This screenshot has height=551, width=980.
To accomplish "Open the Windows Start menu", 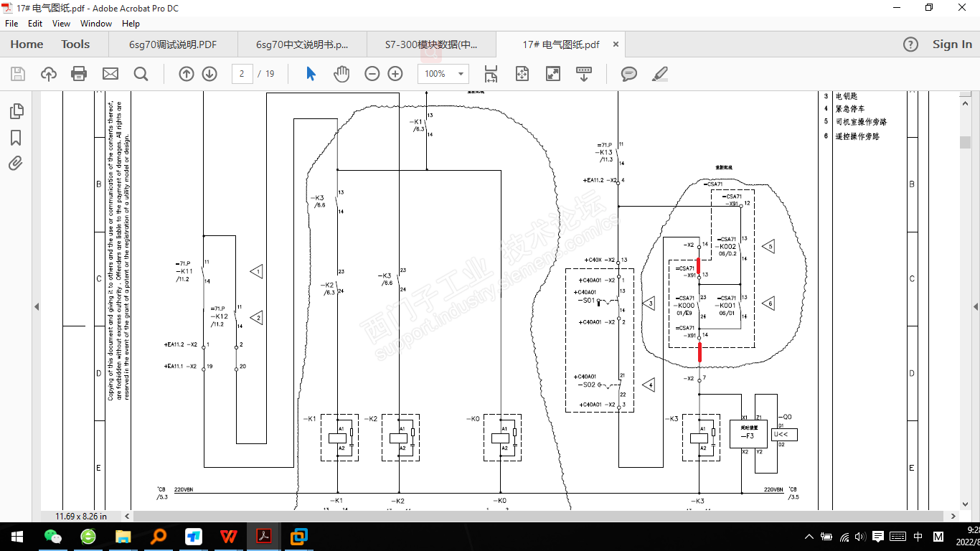I will click(x=17, y=536).
